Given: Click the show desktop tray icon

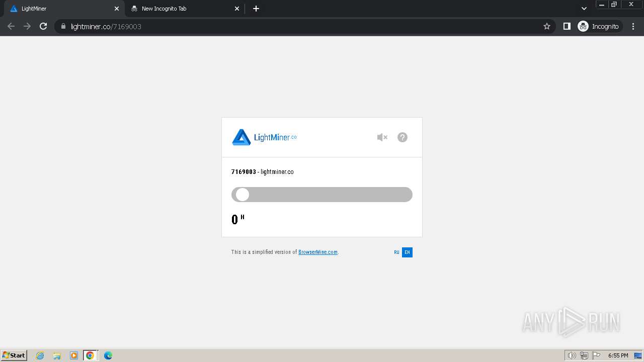Looking at the screenshot, I should click(638, 355).
